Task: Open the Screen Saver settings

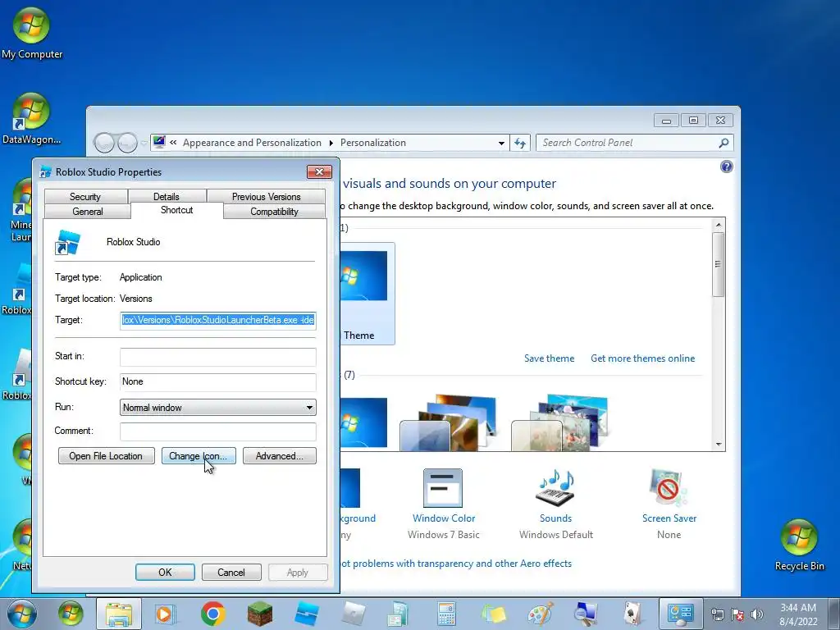Action: coord(669,504)
